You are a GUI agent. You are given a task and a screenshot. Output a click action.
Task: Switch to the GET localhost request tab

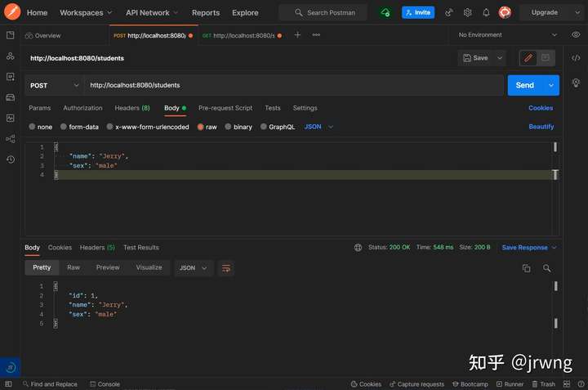pos(242,36)
